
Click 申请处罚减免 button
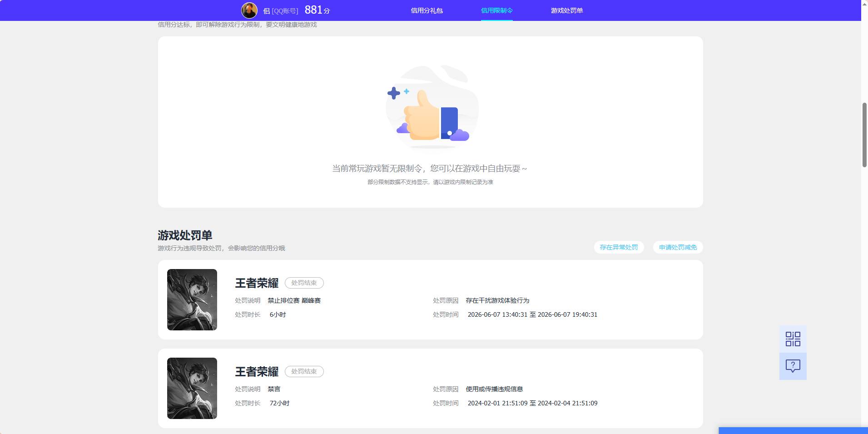[678, 247]
